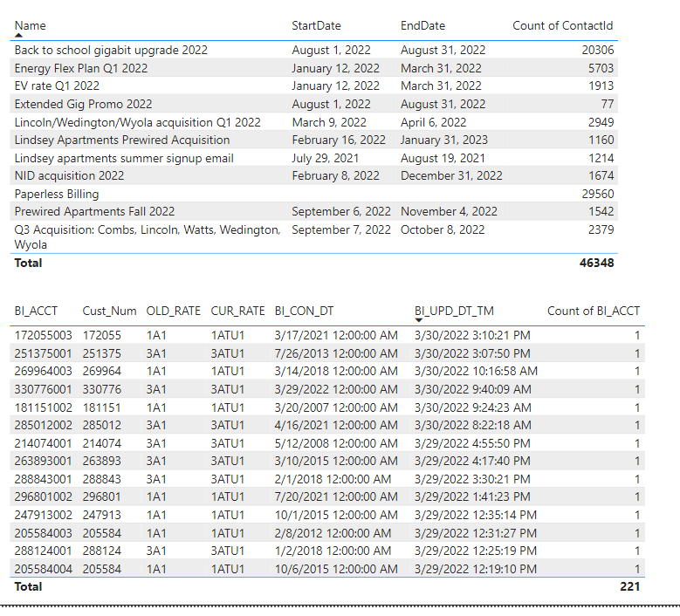Click the count value 29560

pos(598,194)
